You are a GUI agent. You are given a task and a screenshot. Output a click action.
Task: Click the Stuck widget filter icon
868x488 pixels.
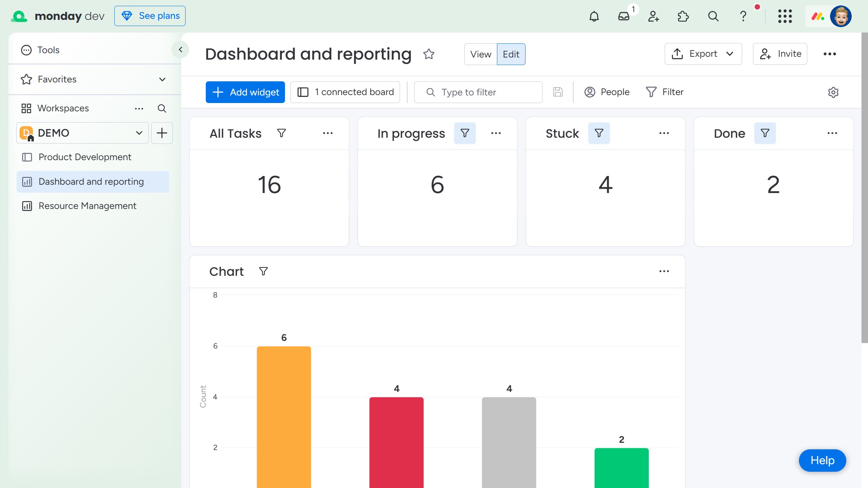point(599,133)
